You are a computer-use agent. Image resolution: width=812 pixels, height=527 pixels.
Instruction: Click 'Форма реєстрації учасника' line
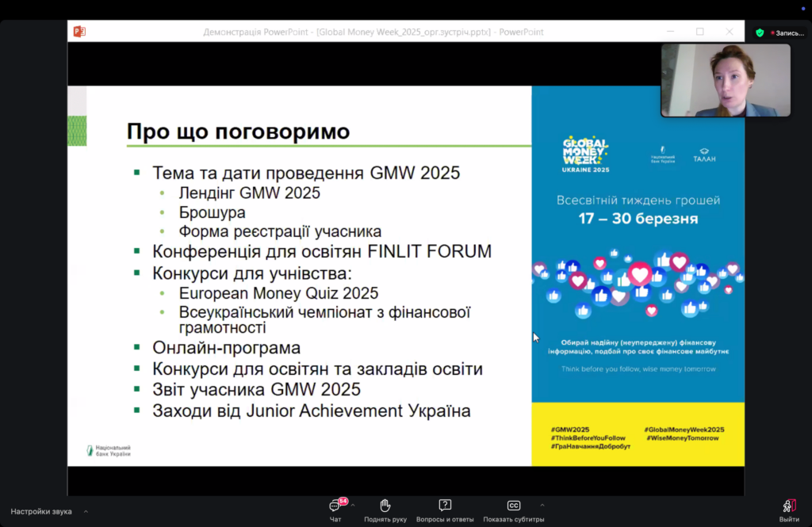[280, 231]
